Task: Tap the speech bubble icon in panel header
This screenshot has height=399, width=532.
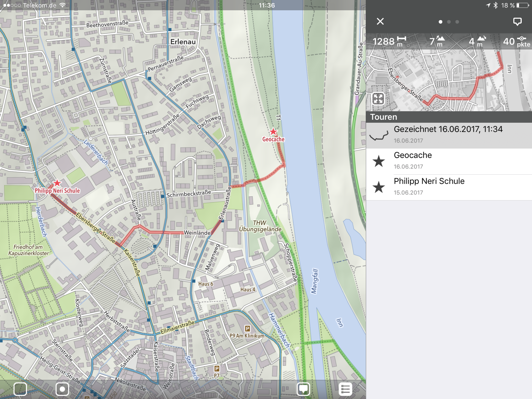Action: [517, 21]
